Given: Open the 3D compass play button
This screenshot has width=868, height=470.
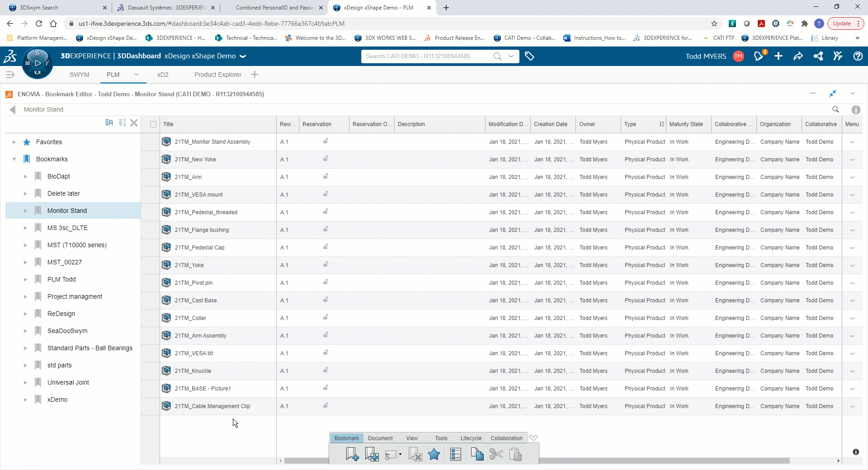Looking at the screenshot, I should coord(38,63).
